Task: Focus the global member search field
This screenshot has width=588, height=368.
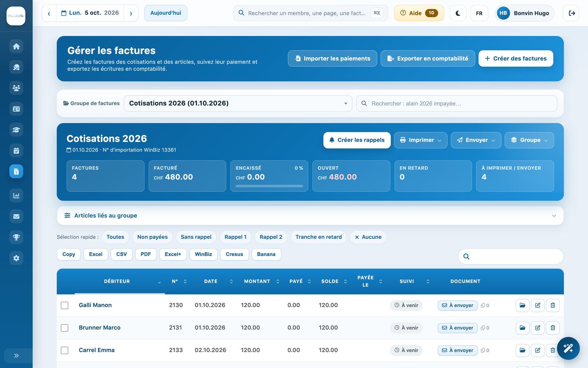Action: point(310,13)
